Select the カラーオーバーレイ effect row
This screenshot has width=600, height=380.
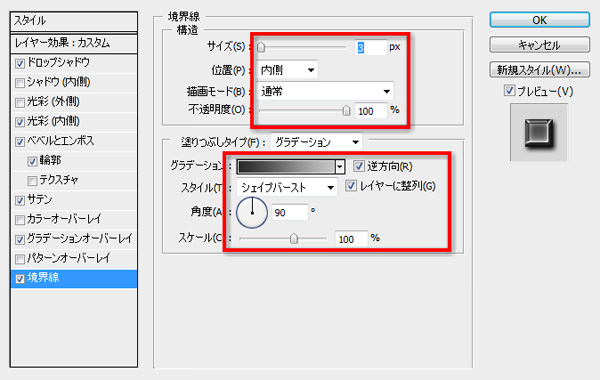click(x=73, y=220)
